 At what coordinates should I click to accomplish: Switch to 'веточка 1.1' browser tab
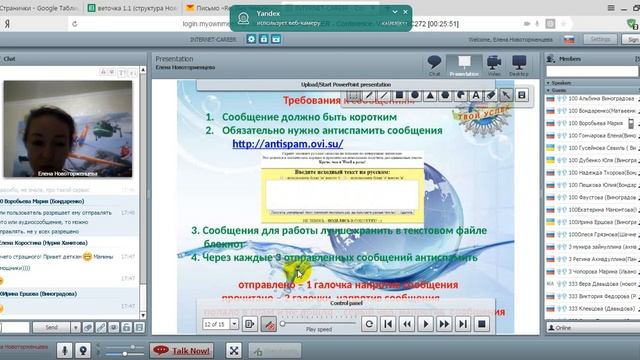[x=133, y=8]
